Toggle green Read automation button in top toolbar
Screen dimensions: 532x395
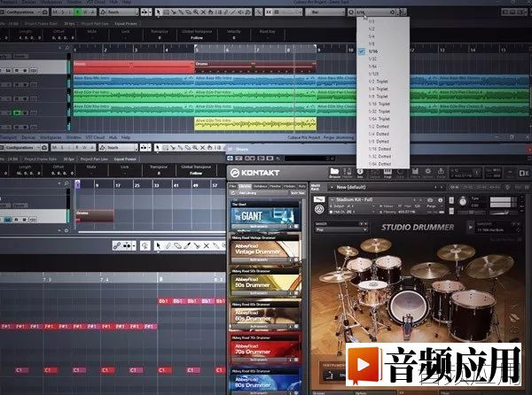click(78, 12)
